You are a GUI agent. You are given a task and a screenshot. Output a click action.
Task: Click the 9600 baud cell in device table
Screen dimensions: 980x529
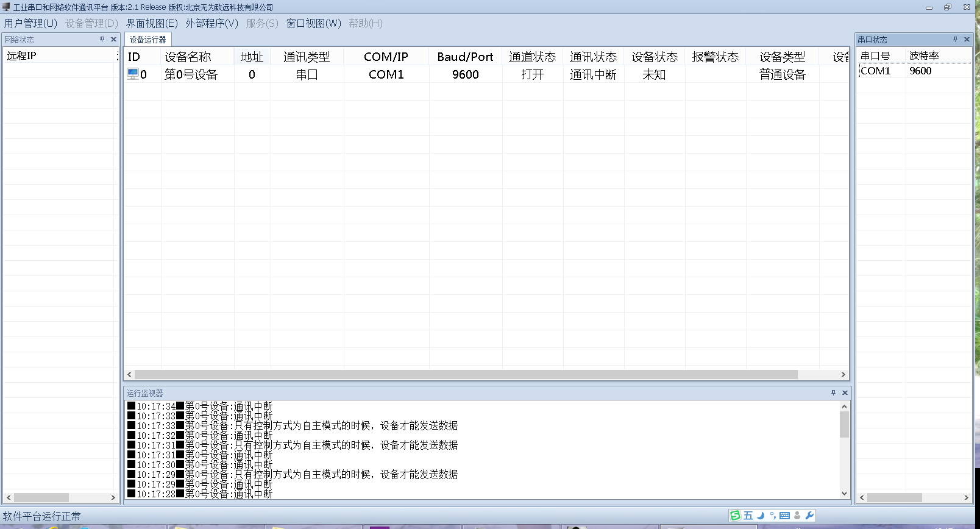coord(466,74)
